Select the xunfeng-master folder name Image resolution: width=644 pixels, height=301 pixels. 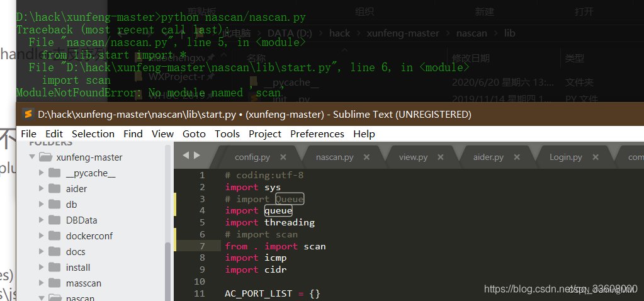point(89,157)
